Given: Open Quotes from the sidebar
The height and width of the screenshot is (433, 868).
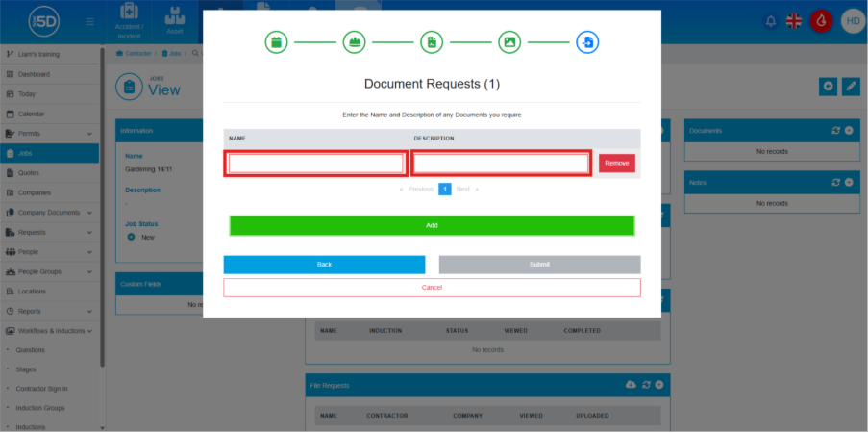Looking at the screenshot, I should 29,173.
